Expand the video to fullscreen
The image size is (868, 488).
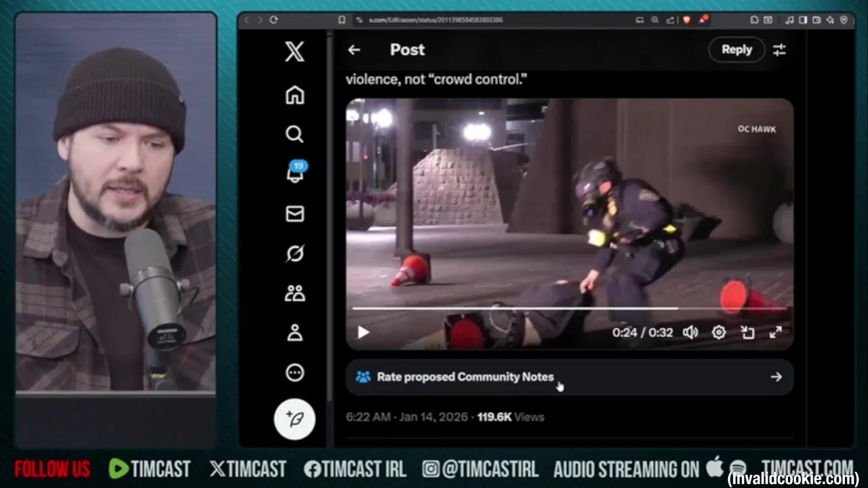(776, 332)
